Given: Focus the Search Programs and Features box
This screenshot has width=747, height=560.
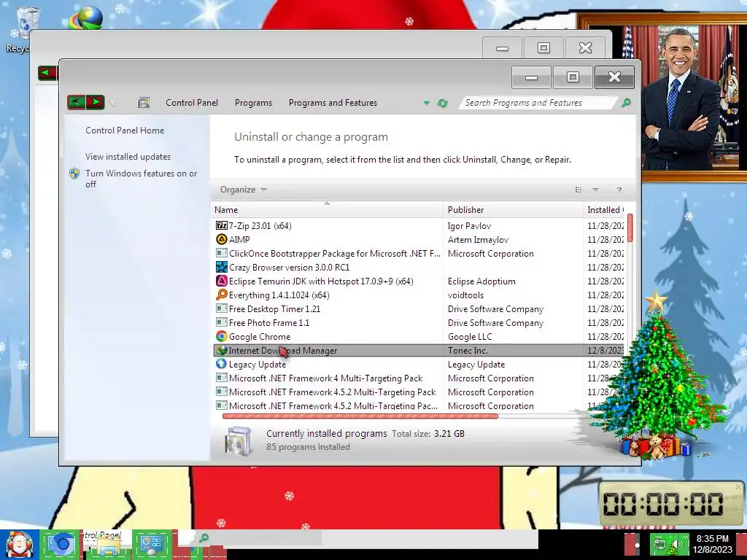Looking at the screenshot, I should [536, 102].
